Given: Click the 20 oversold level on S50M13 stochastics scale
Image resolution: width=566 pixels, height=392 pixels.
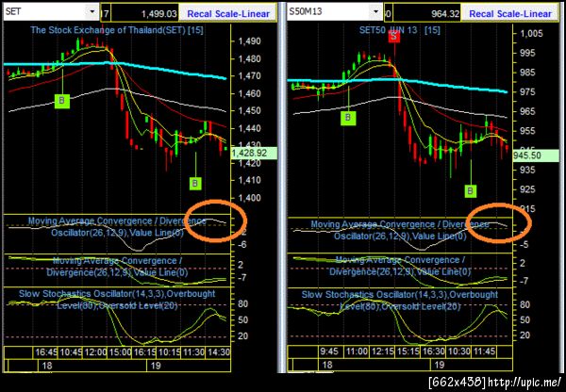Looking at the screenshot, I should pyautogui.click(x=524, y=335).
